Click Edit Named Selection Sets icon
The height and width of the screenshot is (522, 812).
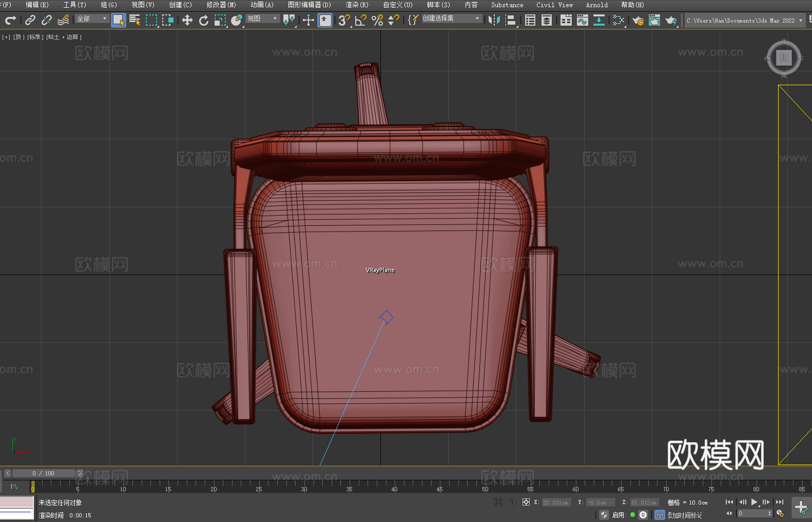click(x=413, y=20)
